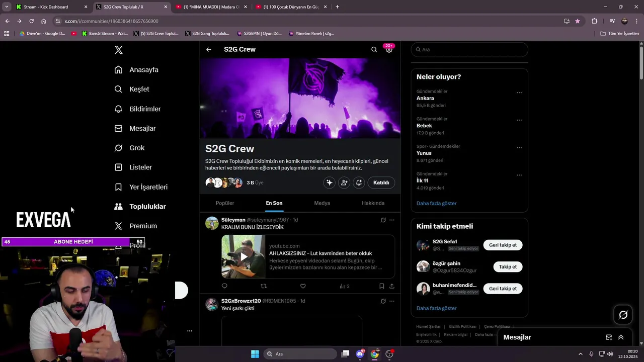Open Chrome extensions puzzle icon

(595, 21)
